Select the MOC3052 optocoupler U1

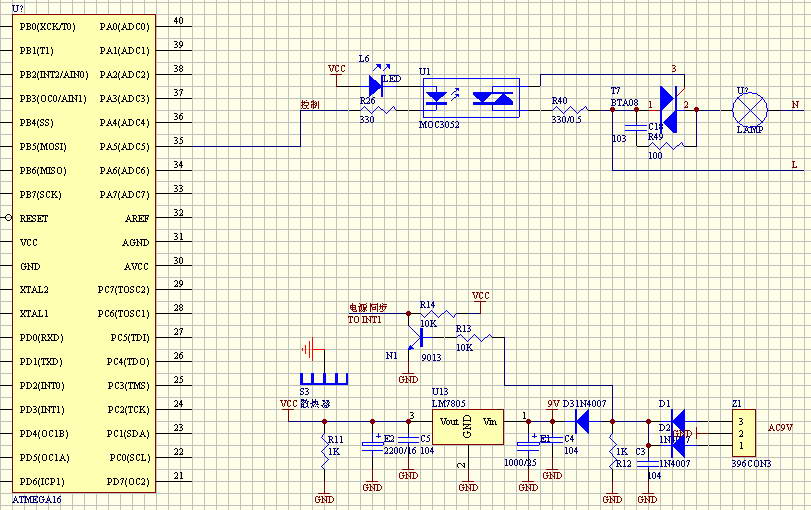coord(468,98)
